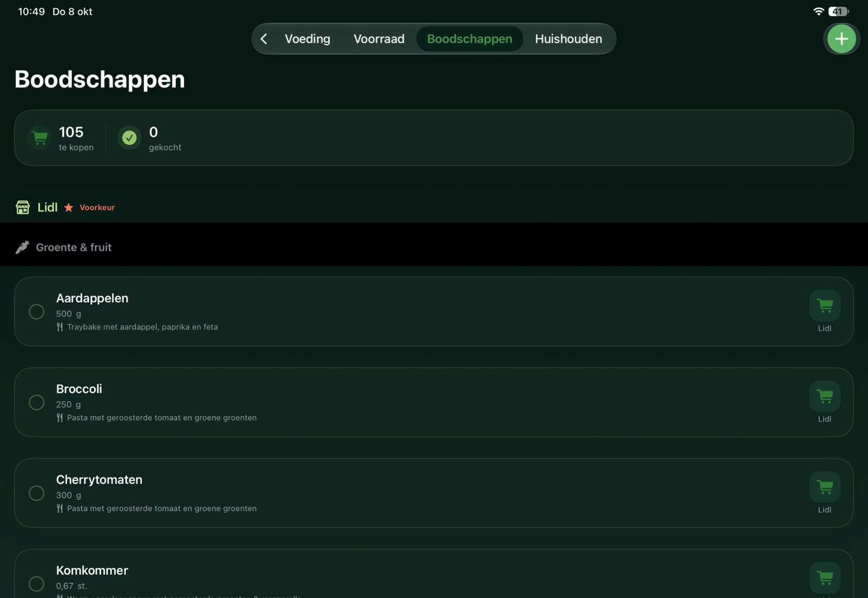Click the 0 gekocht counter
This screenshot has height=598, width=868.
tap(165, 138)
